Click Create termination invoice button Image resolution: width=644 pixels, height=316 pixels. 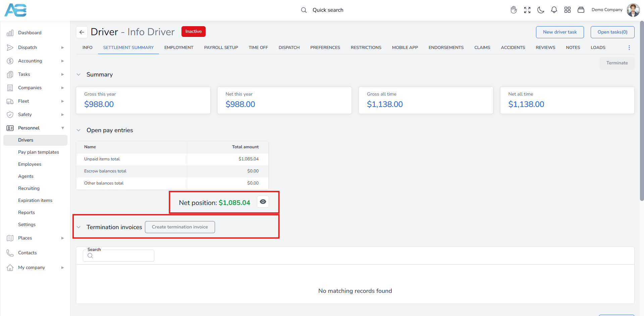[180, 227]
